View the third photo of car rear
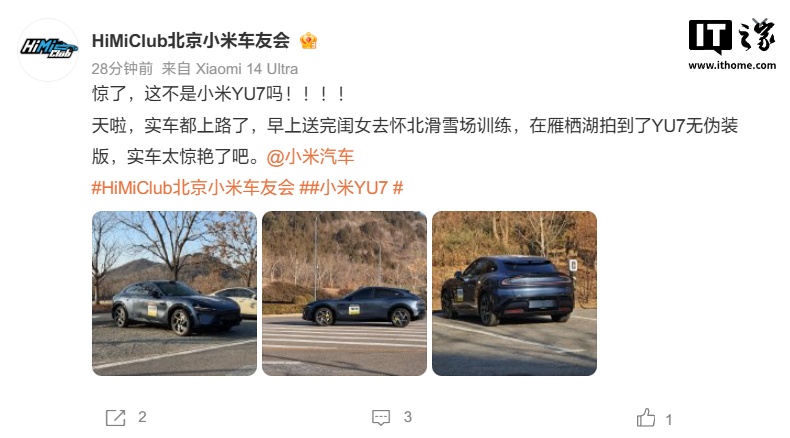 point(514,293)
